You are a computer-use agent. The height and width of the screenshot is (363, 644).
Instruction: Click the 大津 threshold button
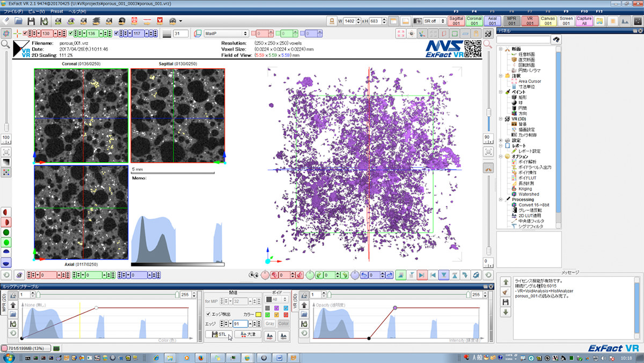point(247,335)
